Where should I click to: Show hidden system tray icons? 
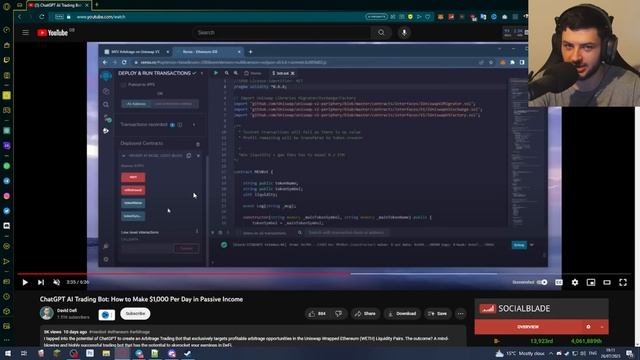point(551,353)
